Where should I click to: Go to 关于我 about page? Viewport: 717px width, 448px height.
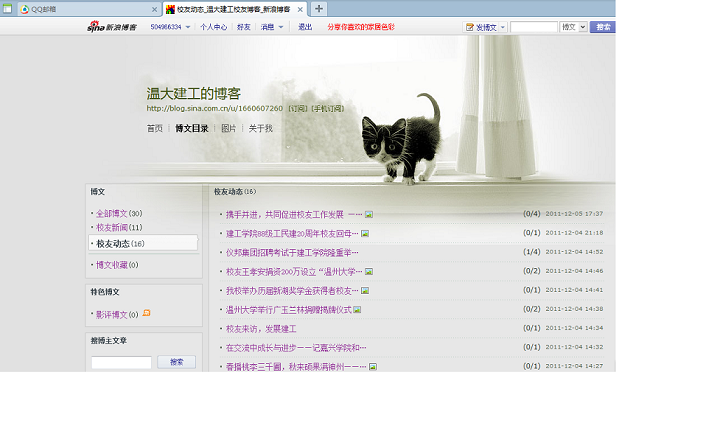coord(260,128)
